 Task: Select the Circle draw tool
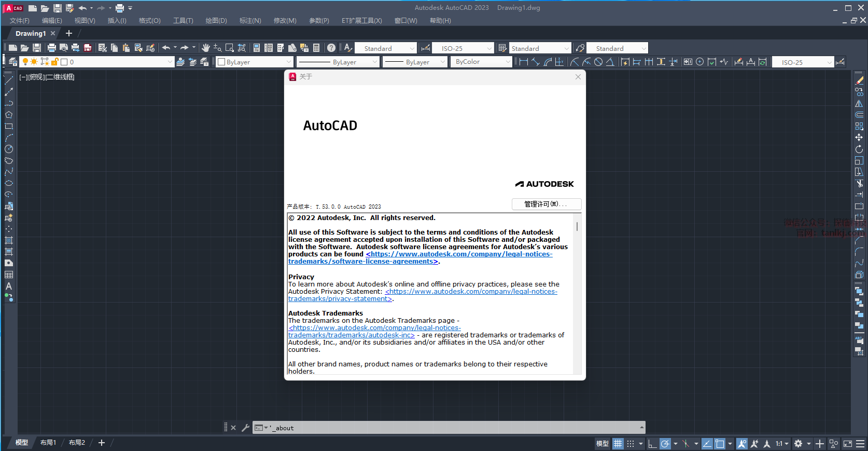coord(9,149)
